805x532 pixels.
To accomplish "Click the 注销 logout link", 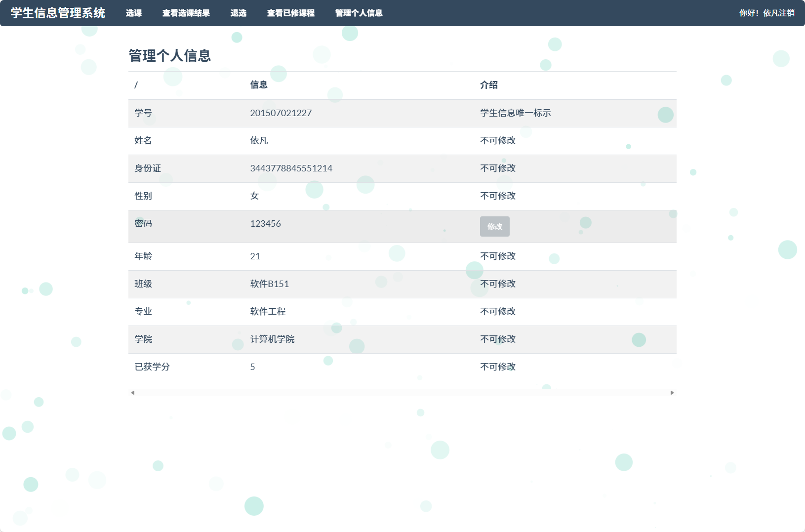I will (x=787, y=13).
